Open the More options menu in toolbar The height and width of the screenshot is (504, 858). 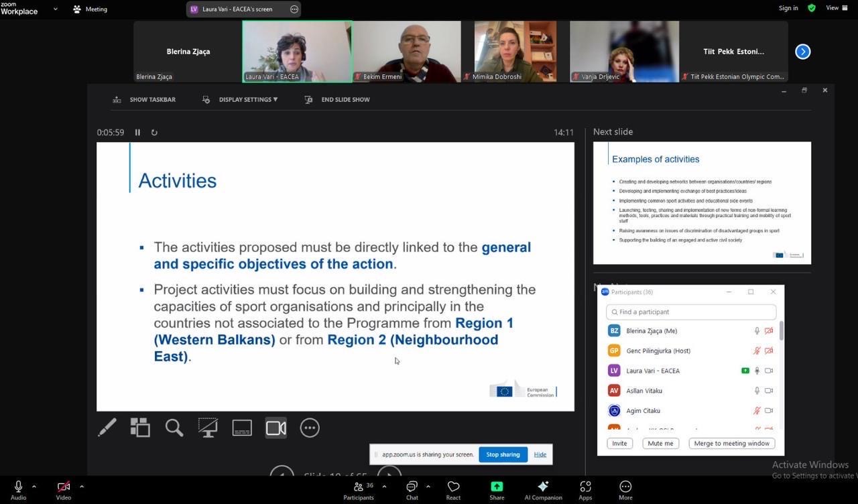pos(625,490)
